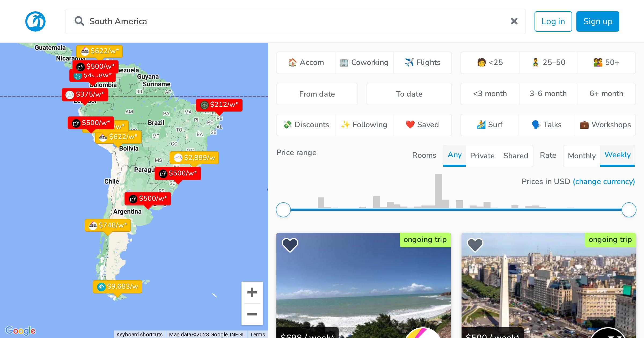The height and width of the screenshot is (338, 644).
Task: Save the Buenos Aires obelisk trip with heart
Action: [475, 245]
